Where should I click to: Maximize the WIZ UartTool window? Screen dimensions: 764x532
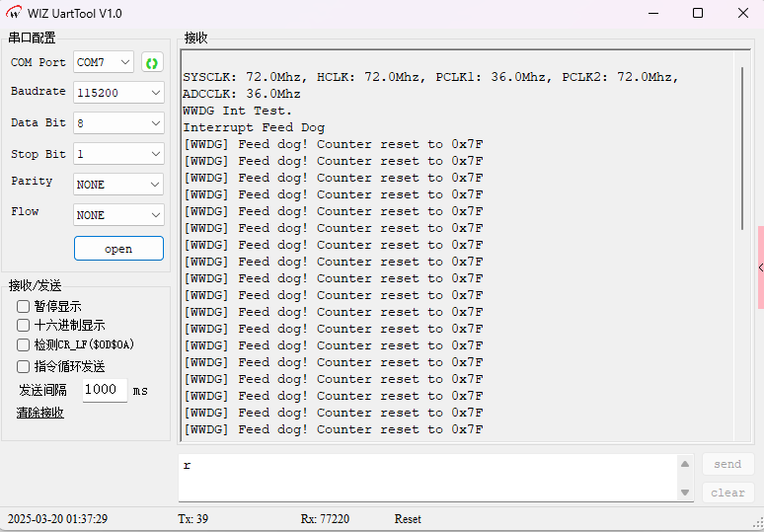coord(698,13)
